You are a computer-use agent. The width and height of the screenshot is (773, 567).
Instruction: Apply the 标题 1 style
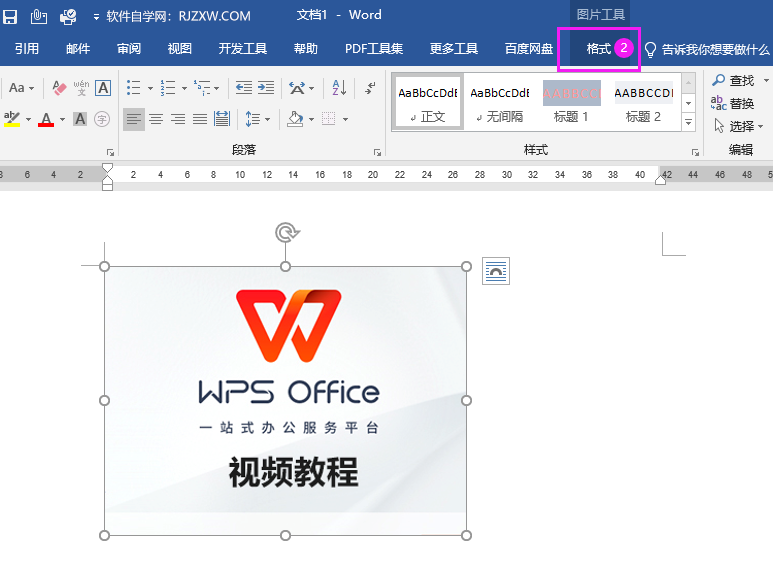pyautogui.click(x=571, y=103)
